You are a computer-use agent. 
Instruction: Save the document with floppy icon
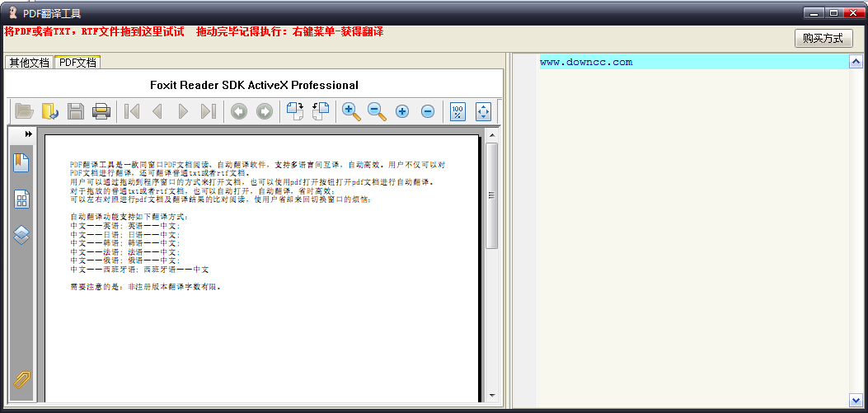(75, 111)
